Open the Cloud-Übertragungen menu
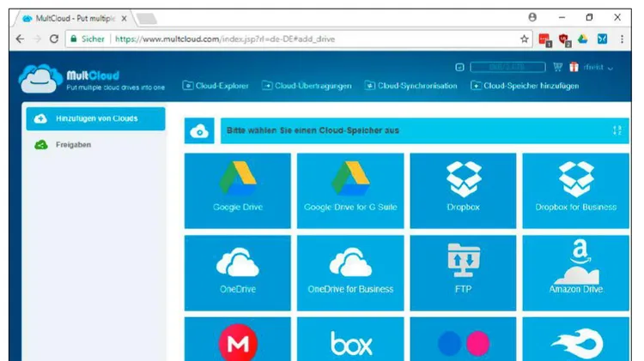Image resolution: width=644 pixels, height=361 pixels. pyautogui.click(x=307, y=86)
